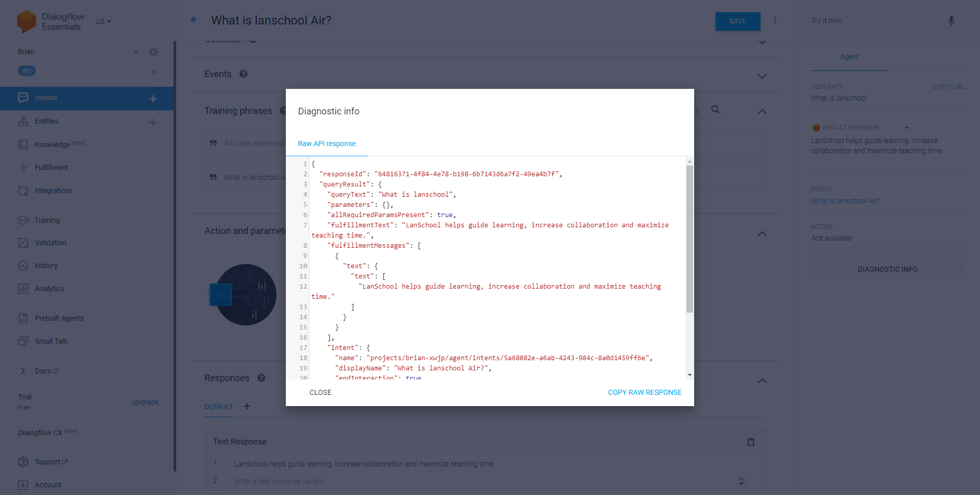The height and width of the screenshot is (495, 980).
Task: Open the US region dropdown
Action: 103,21
